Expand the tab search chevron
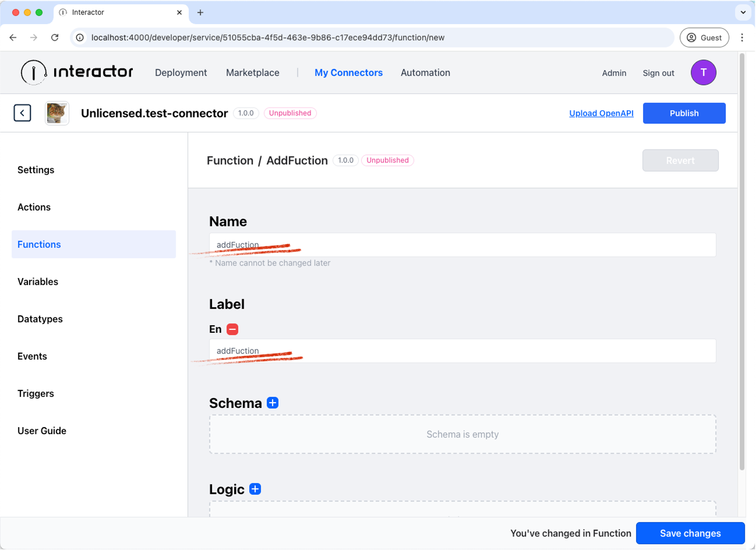This screenshot has width=756, height=550. pyautogui.click(x=743, y=12)
